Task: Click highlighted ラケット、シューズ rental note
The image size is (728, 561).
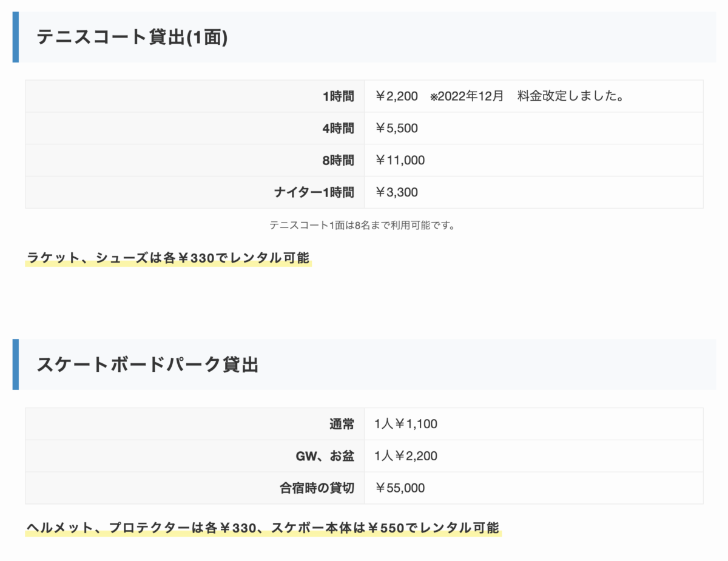Action: [x=168, y=258]
